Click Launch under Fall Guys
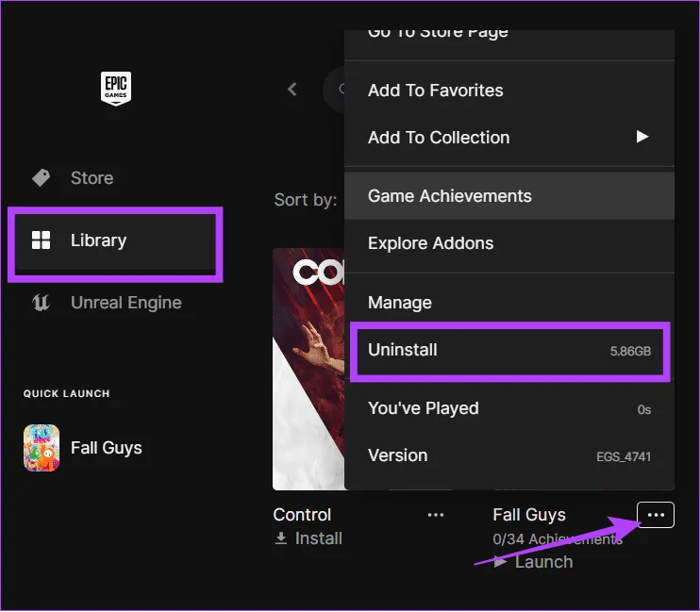Screen dimensions: 700x612 [543, 562]
